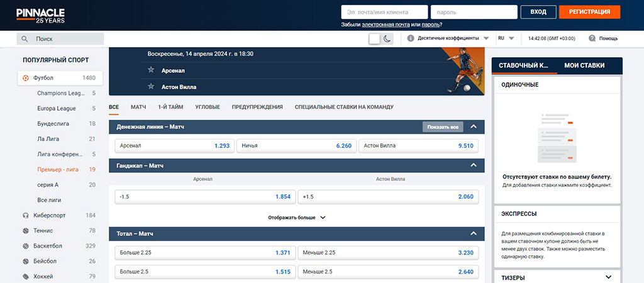Screen dimensions: 644x283
Task: Click the ВХОД login button
Action: 538,12
